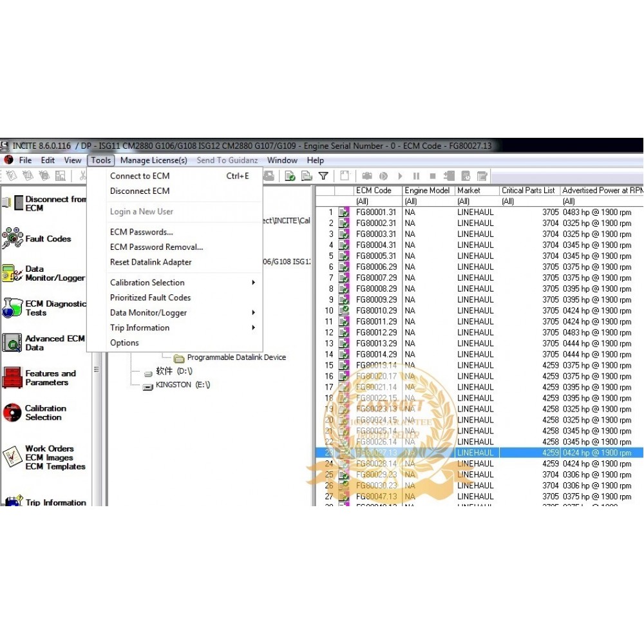Close the open Tools menu

(100, 160)
